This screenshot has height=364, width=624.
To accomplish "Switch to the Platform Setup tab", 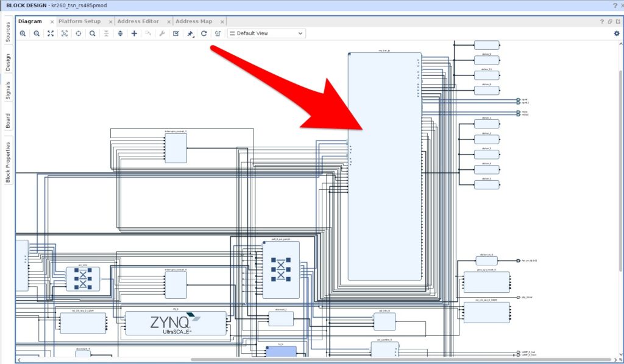I will click(79, 21).
